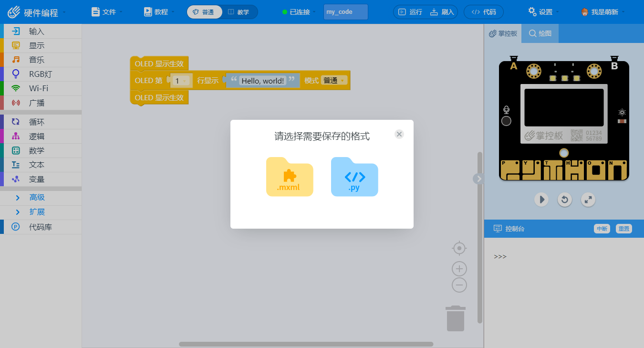
Task: Open the 数学 block category
Action: click(x=41, y=151)
